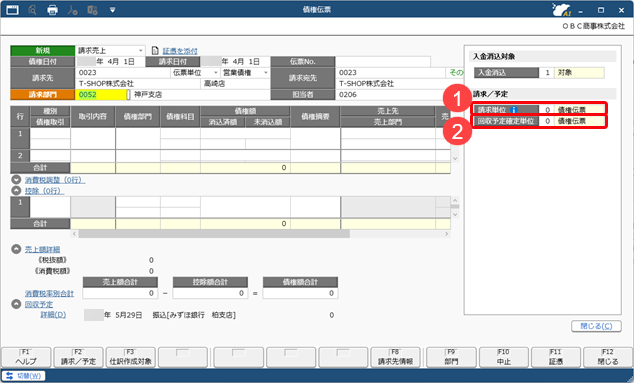Click the document icon beside 証憑を添付
The width and height of the screenshot is (634, 383).
tap(155, 51)
